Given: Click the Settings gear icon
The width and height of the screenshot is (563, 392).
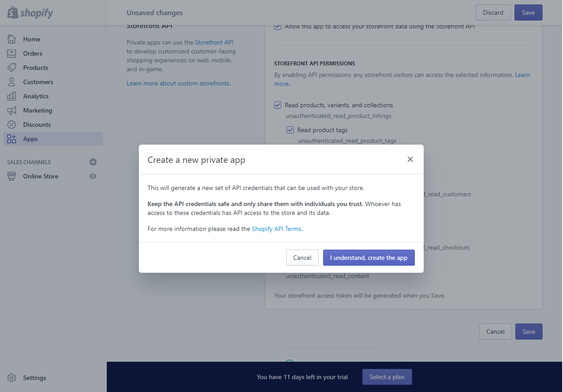Looking at the screenshot, I should pyautogui.click(x=12, y=378).
